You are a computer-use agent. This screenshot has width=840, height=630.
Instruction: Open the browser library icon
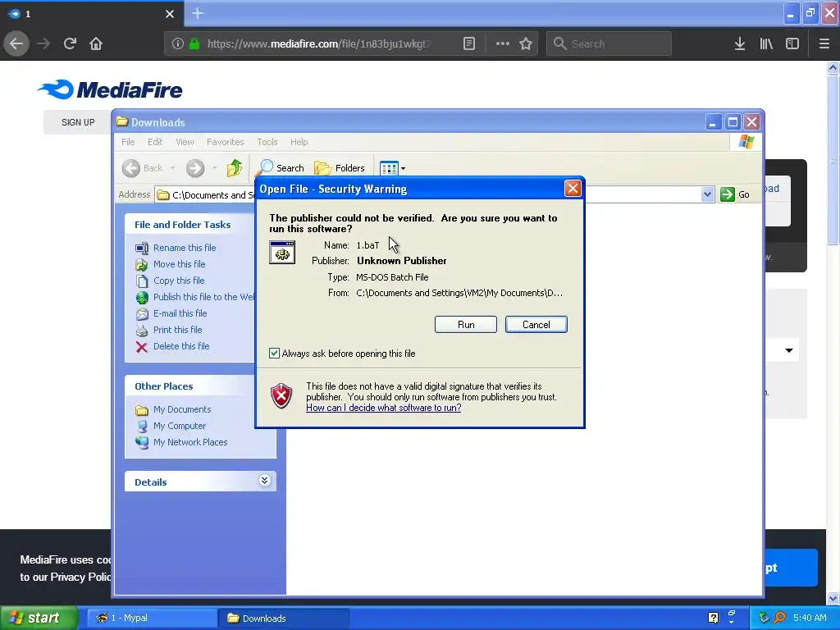[766, 43]
